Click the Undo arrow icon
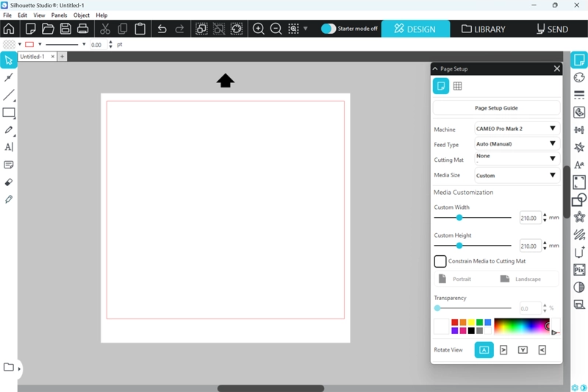 162,29
